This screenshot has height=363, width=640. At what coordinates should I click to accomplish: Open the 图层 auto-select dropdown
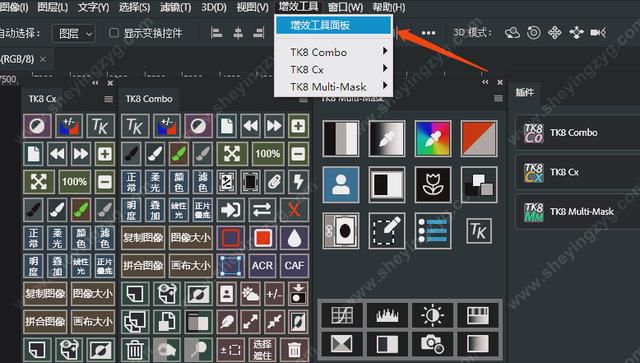click(x=74, y=33)
